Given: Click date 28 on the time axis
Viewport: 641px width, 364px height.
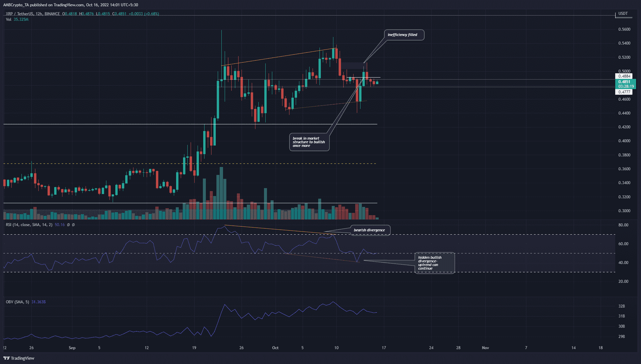Looking at the screenshot, I should [458, 348].
